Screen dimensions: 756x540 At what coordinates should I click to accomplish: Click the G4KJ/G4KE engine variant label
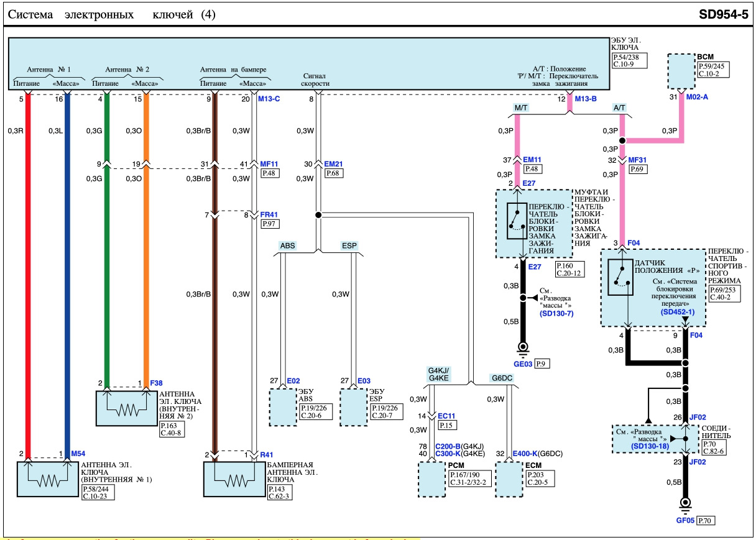click(x=438, y=373)
